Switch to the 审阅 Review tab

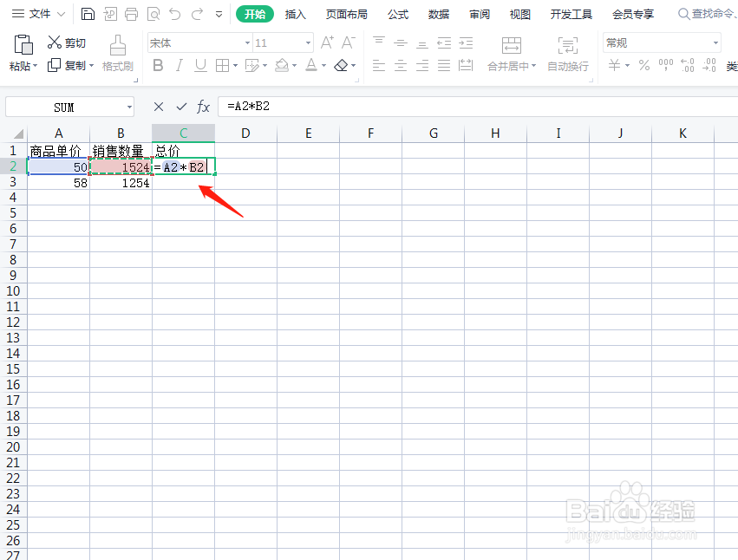click(x=480, y=15)
